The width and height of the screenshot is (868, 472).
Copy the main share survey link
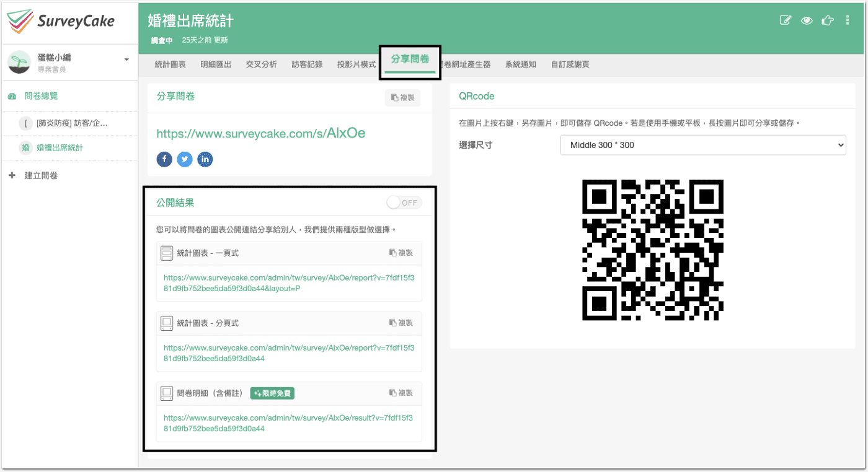click(403, 98)
